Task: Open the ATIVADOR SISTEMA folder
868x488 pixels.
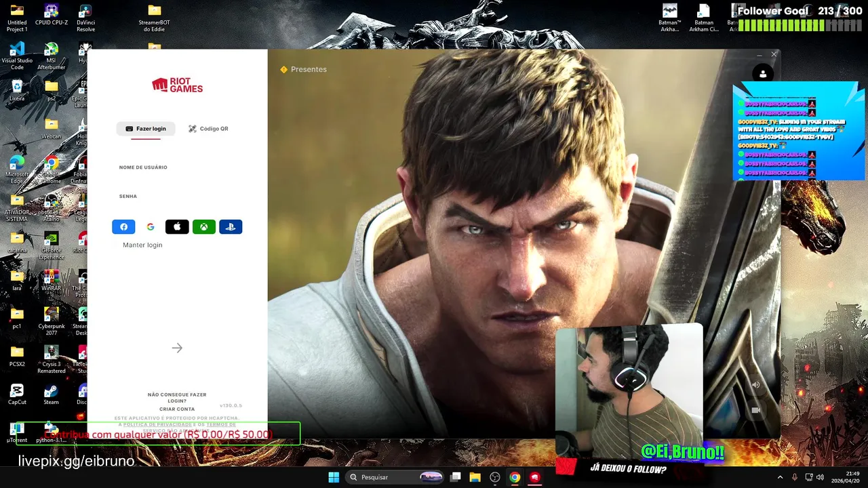Action: pyautogui.click(x=17, y=208)
